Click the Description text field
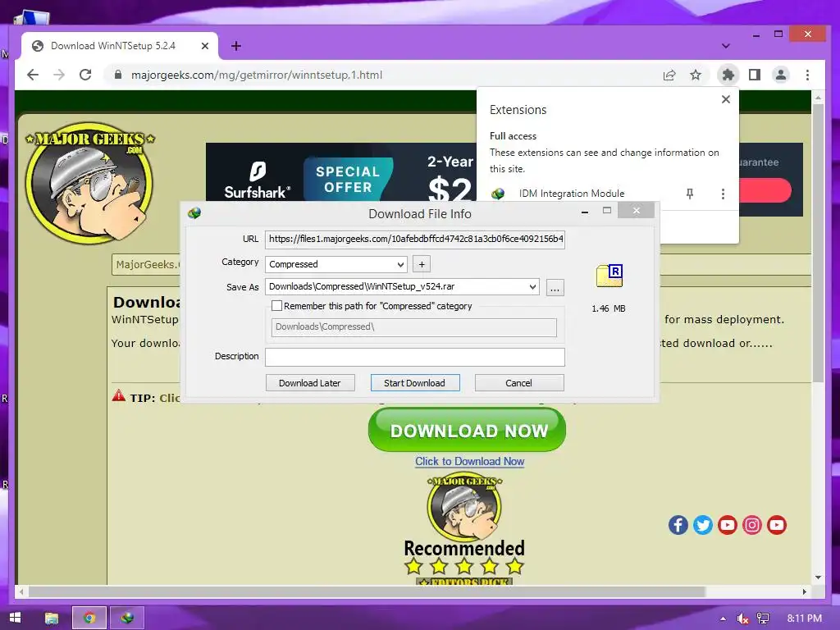This screenshot has width=840, height=630. coord(414,357)
